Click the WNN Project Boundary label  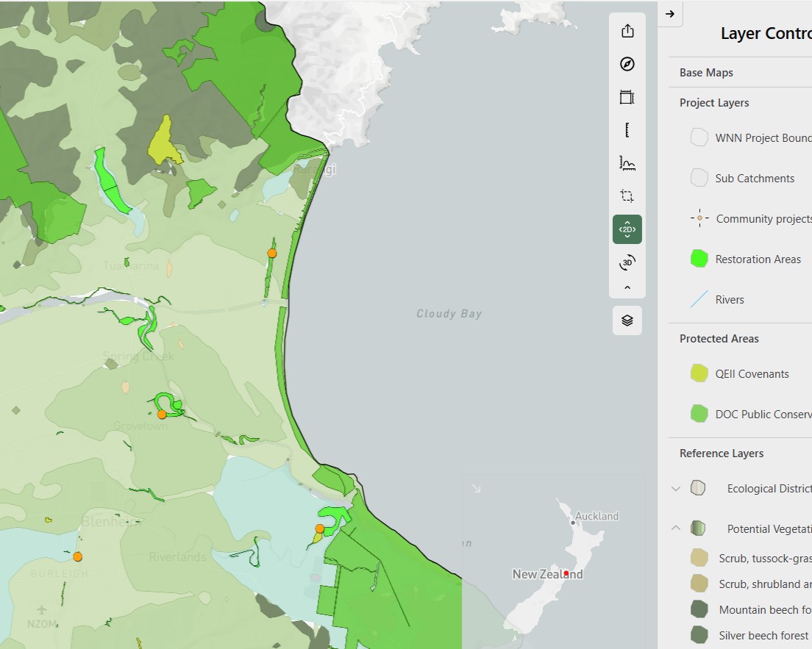coord(763,138)
